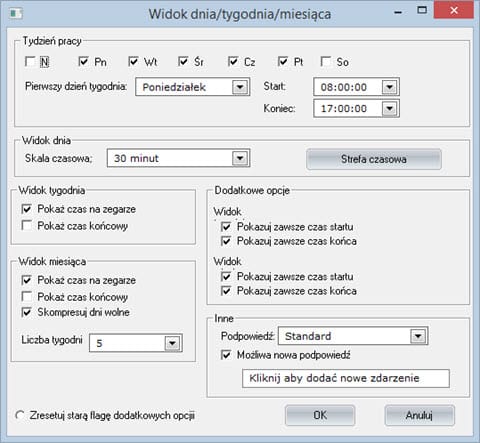Expand the Skala czasowa dropdown

click(x=240, y=158)
